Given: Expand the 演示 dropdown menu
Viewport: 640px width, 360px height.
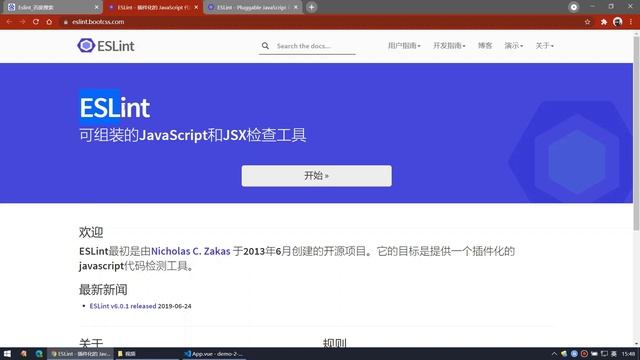Looking at the screenshot, I should [x=513, y=46].
